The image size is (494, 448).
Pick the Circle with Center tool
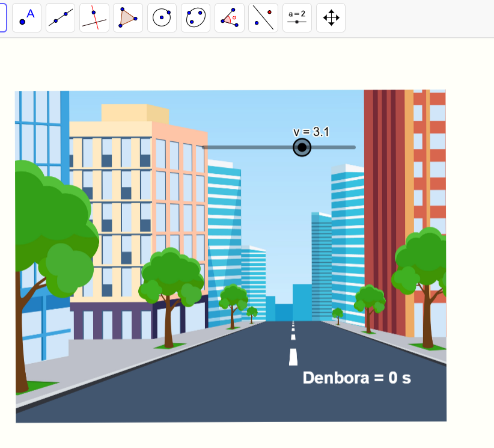tap(162, 17)
